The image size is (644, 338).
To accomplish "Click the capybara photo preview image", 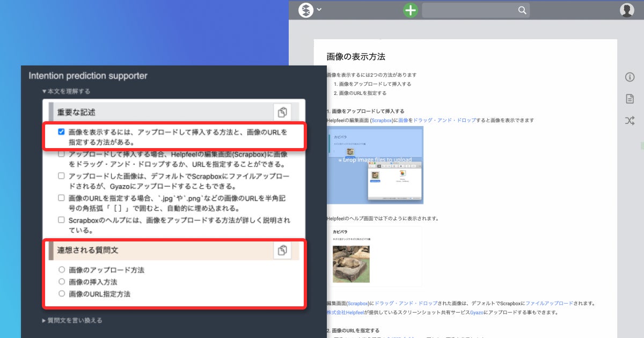I will (x=351, y=264).
